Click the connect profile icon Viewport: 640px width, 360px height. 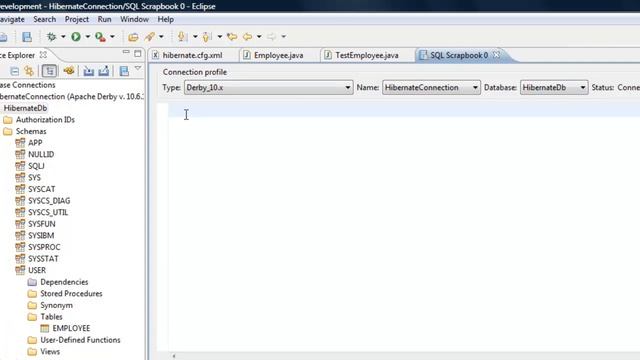[69, 71]
